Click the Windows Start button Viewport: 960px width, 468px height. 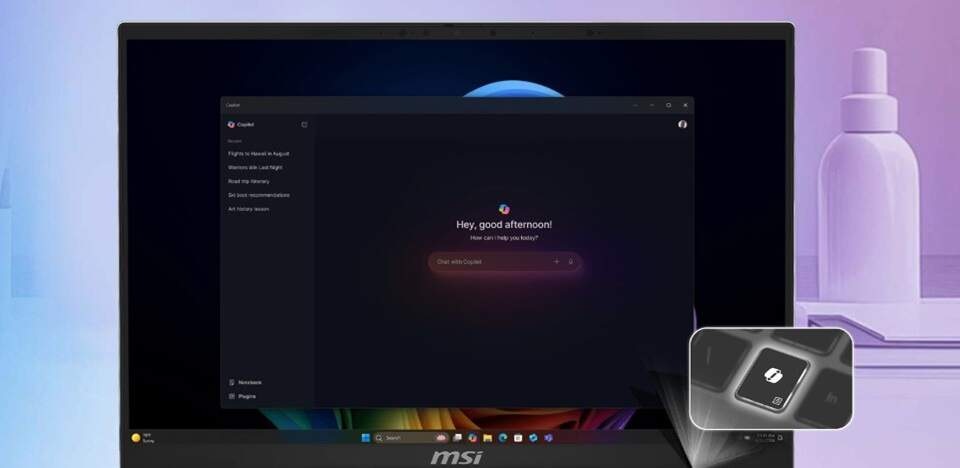(x=366, y=438)
